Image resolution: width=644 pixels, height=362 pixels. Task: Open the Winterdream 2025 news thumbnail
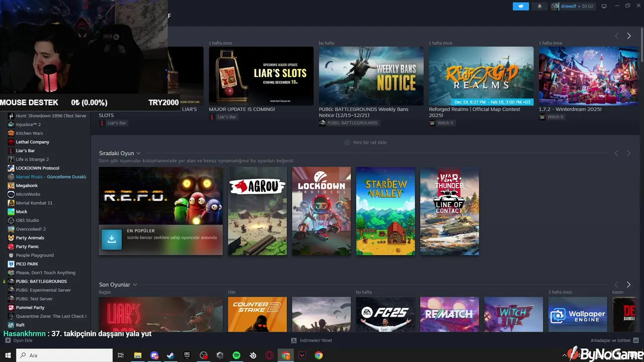click(x=589, y=76)
